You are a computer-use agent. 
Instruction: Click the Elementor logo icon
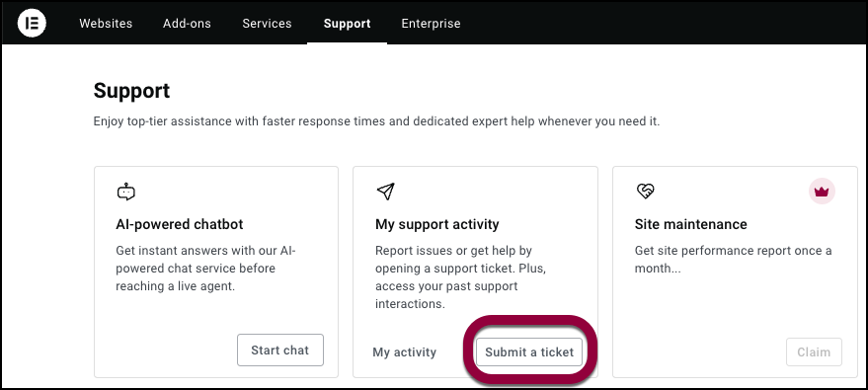point(32,24)
